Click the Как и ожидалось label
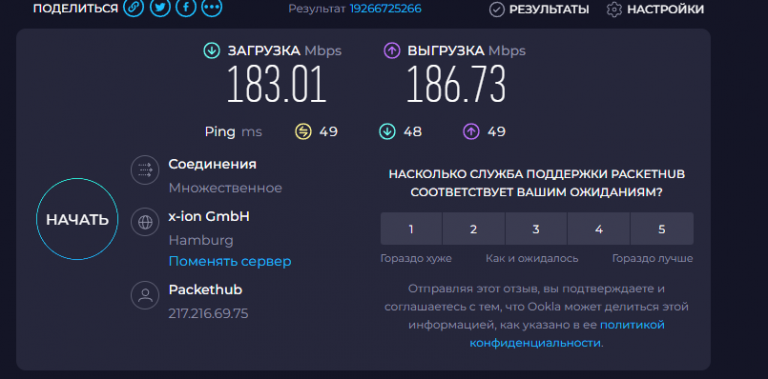Viewport: 768px width, 379px height. pyautogui.click(x=532, y=259)
